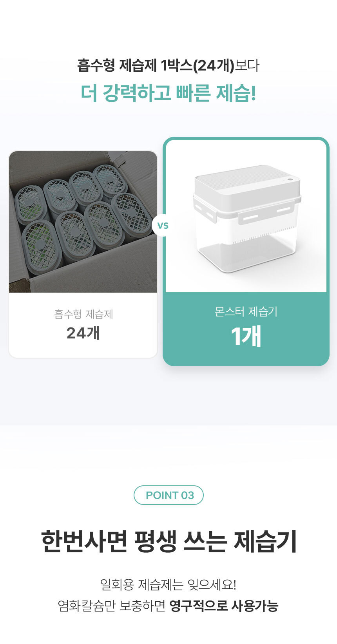The width and height of the screenshot is (337, 644).
Task: Select the absorbent dehumidifier box photo
Action: pos(83,222)
